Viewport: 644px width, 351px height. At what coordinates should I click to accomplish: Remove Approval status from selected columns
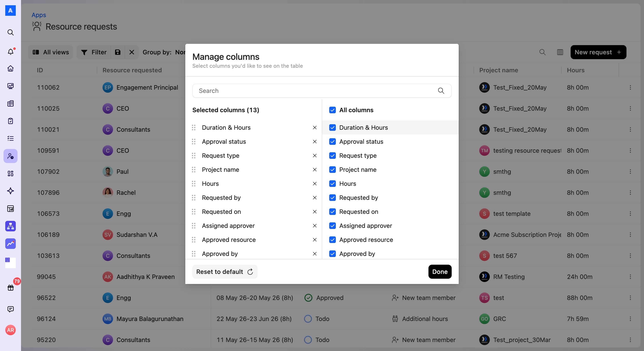[315, 142]
